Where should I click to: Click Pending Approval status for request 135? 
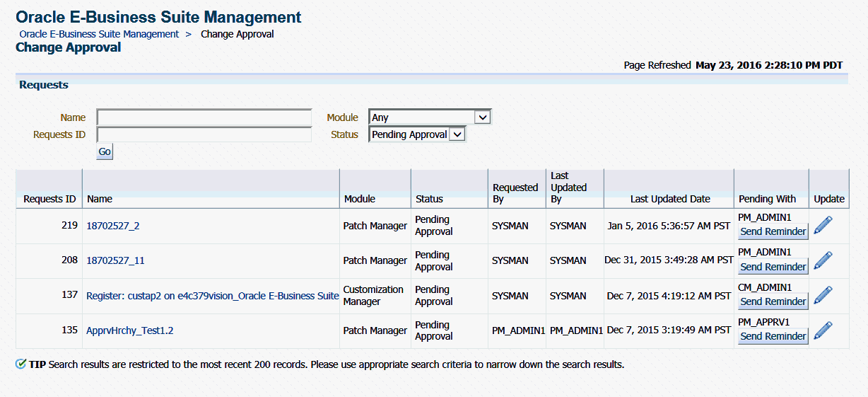tap(434, 330)
